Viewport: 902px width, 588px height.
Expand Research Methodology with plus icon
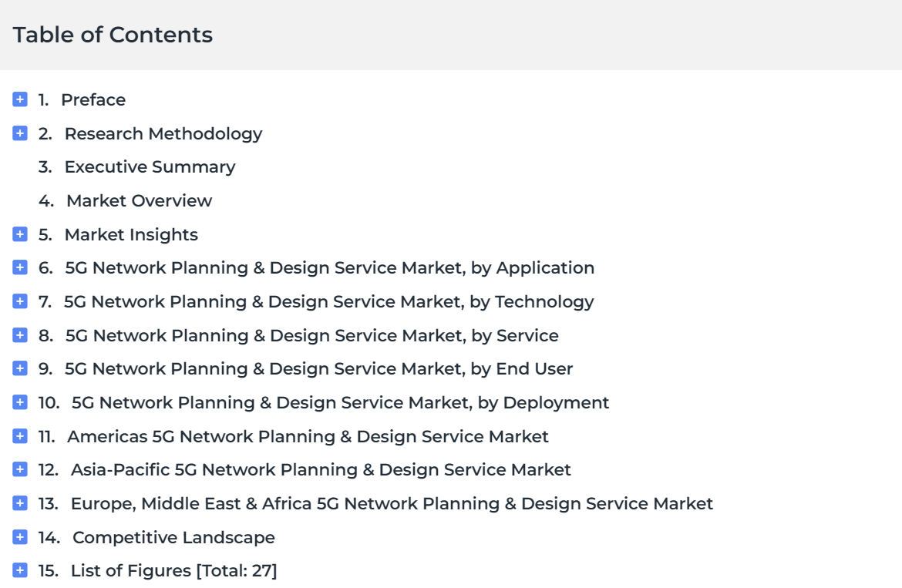(x=20, y=133)
